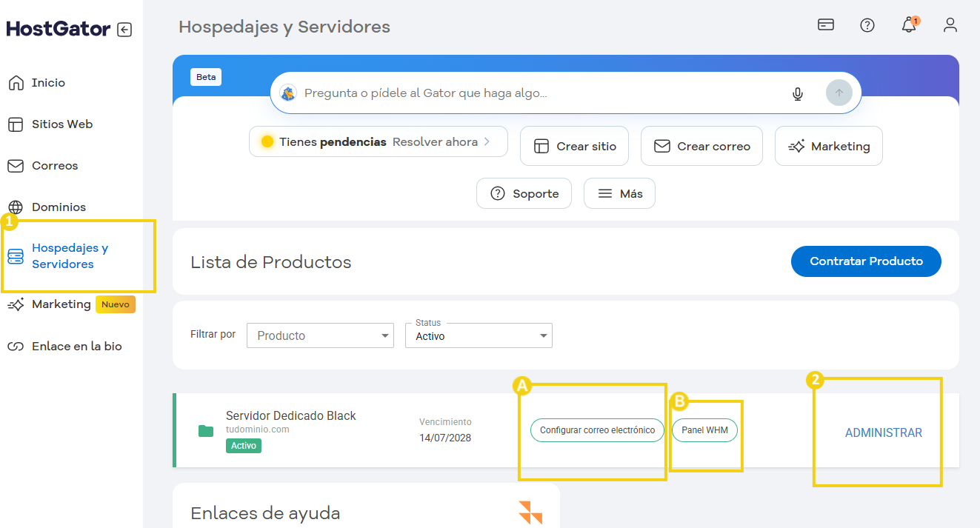
Task: Open the ADMINISTRAR link for the dedicated server
Action: click(884, 432)
